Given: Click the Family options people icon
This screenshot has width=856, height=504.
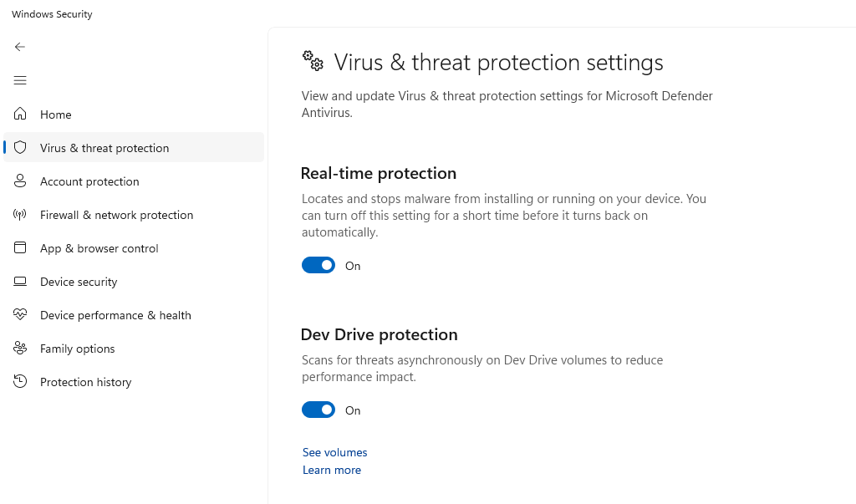Looking at the screenshot, I should 20,349.
